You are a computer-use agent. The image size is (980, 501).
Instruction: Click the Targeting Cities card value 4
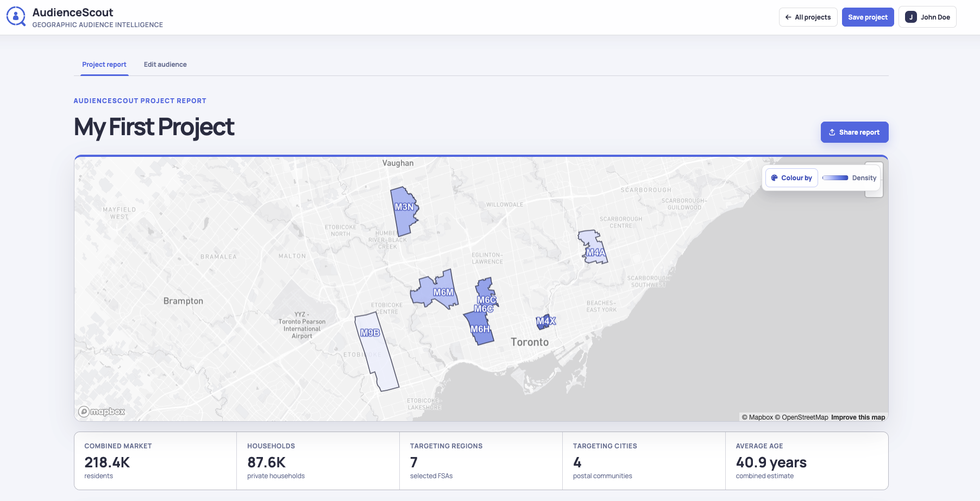coord(577,462)
